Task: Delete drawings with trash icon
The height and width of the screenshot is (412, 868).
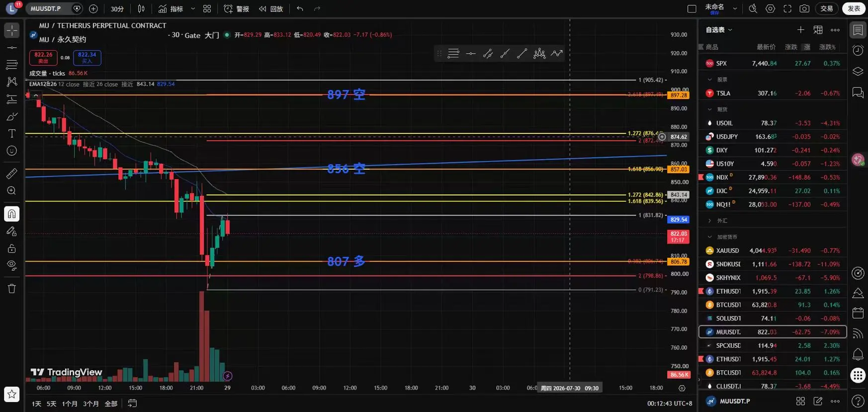Action: click(x=12, y=289)
